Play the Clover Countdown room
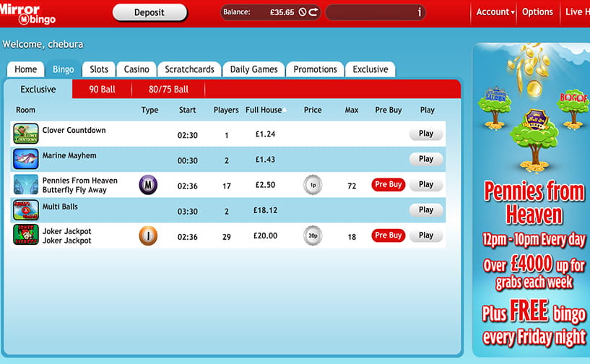Image resolution: width=590 pixels, height=364 pixels. point(426,134)
